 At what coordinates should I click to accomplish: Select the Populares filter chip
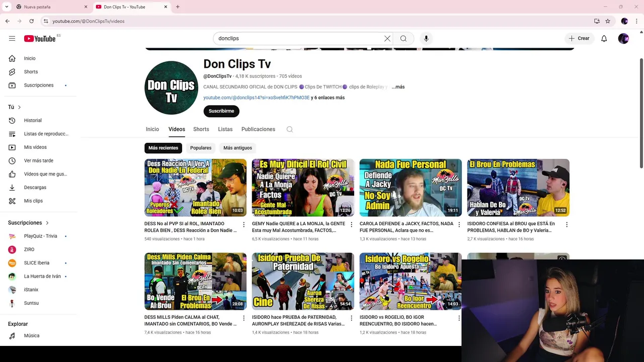(x=201, y=148)
